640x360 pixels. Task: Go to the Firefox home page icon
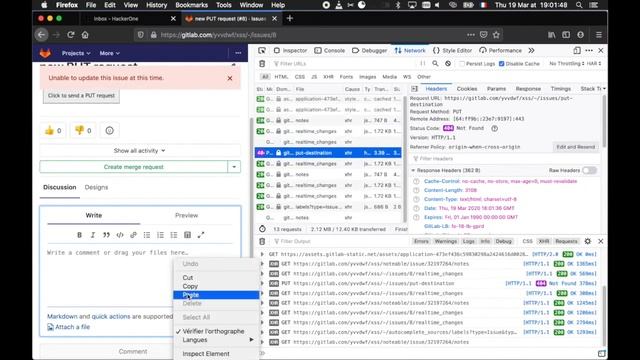[x=85, y=35]
